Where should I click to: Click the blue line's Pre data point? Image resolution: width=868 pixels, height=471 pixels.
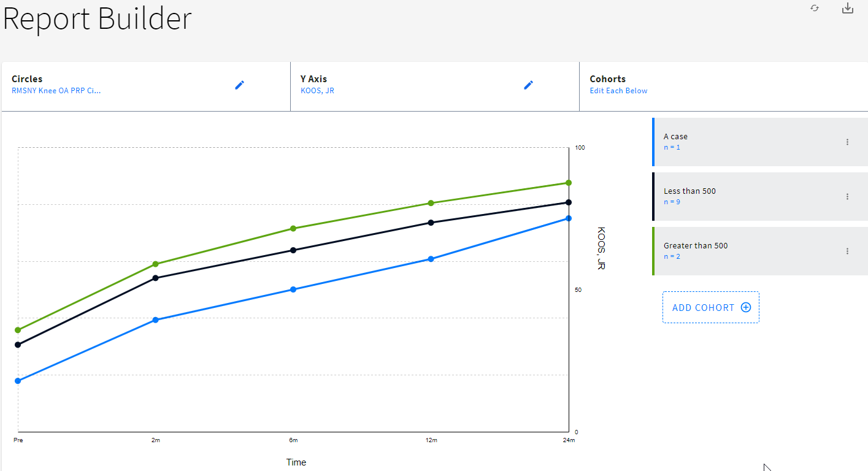pos(18,381)
